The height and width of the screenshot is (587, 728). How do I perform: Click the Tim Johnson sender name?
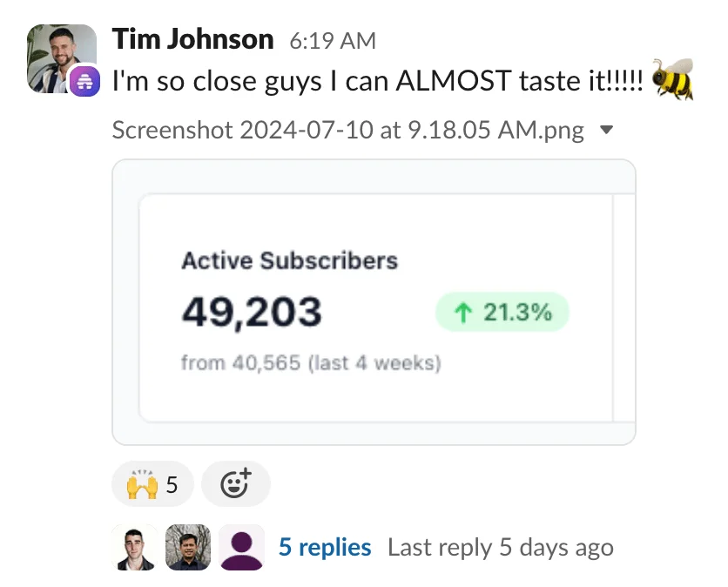(x=192, y=39)
